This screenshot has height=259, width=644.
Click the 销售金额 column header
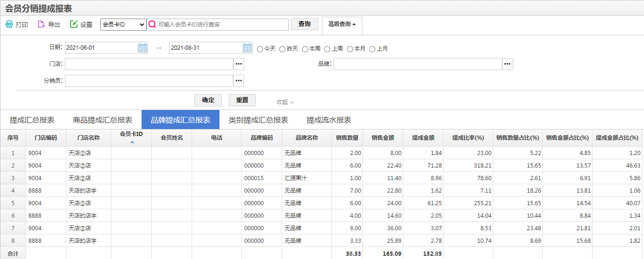(383, 138)
